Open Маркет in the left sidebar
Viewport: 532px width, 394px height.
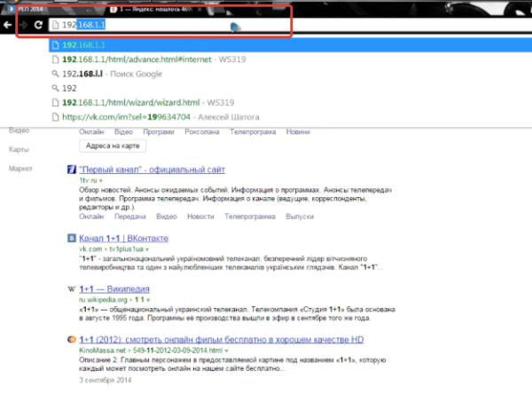tap(20, 169)
